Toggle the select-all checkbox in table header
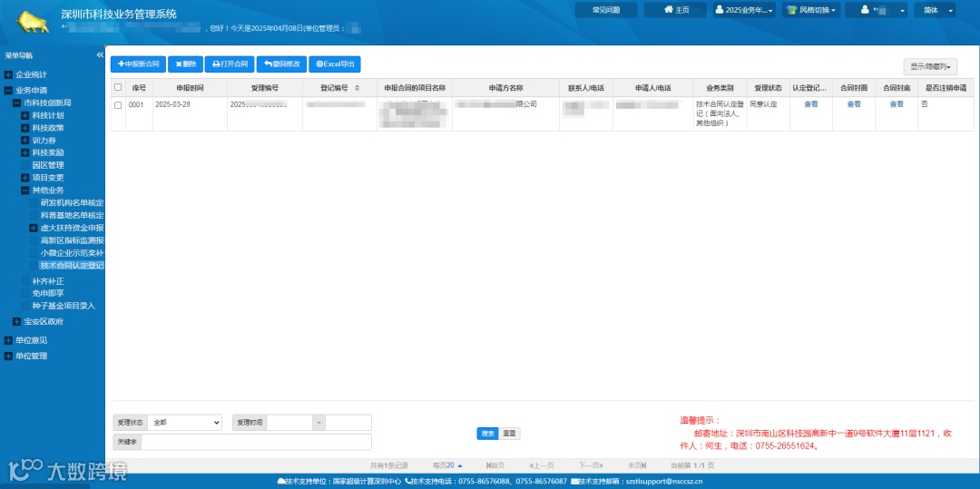 (x=118, y=87)
